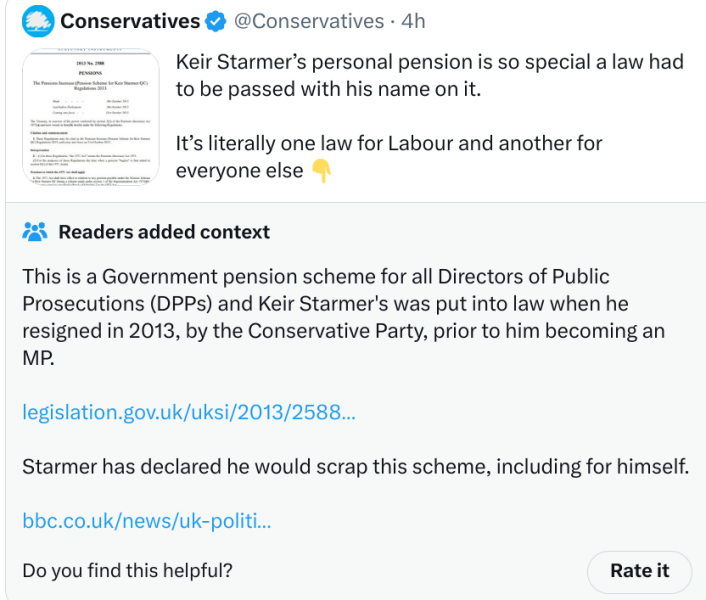Click the Rate it button

coord(639,571)
